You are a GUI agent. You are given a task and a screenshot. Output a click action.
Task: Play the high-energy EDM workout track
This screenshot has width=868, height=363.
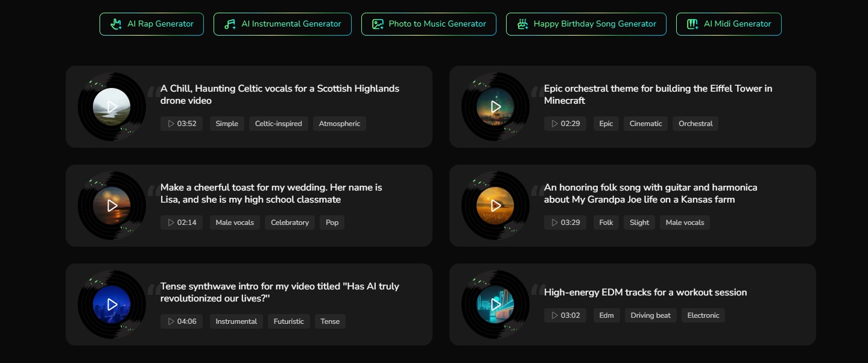tap(495, 305)
